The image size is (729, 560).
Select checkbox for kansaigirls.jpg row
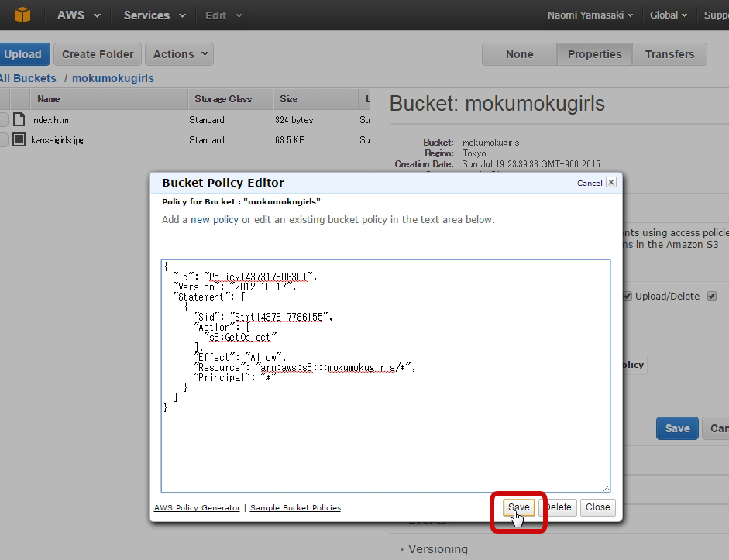click(4, 139)
